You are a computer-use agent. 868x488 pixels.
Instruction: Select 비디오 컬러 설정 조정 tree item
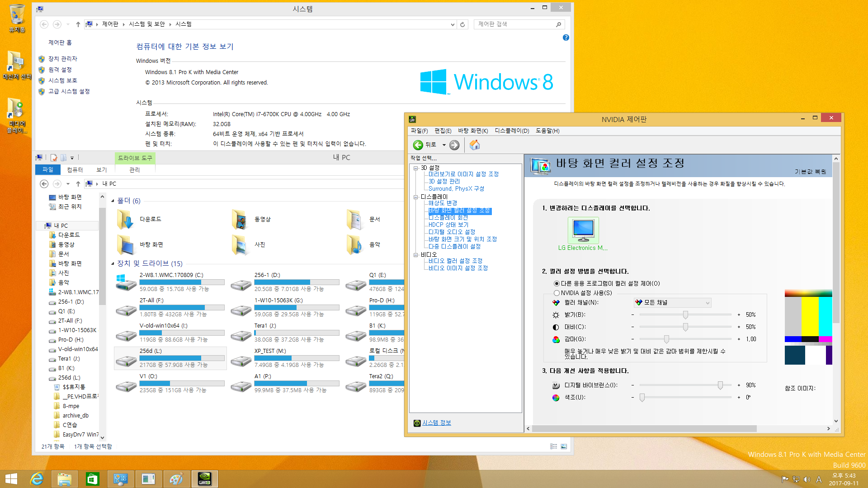click(455, 261)
